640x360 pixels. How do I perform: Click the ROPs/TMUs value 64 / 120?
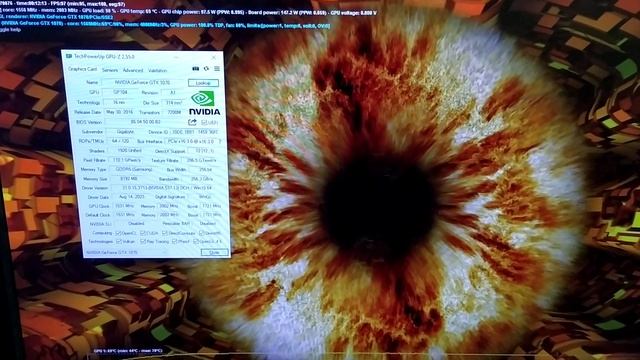pos(120,141)
